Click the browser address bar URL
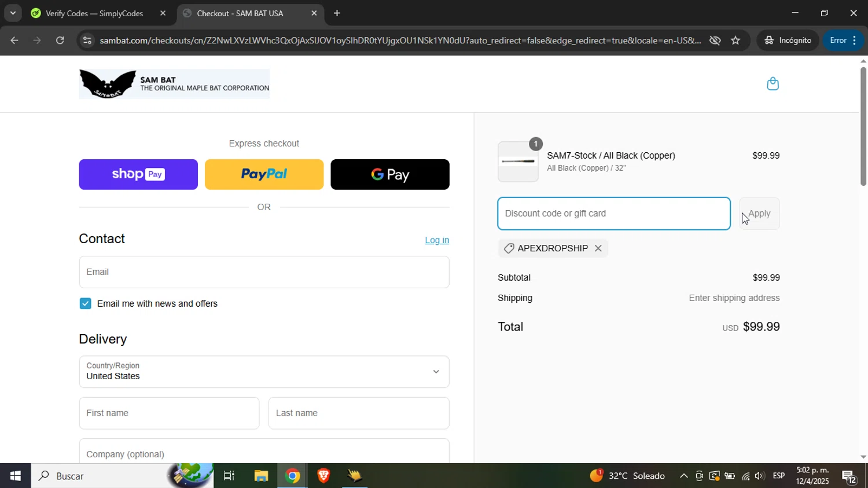Screen dimensions: 868x488 pyautogui.click(x=399, y=41)
